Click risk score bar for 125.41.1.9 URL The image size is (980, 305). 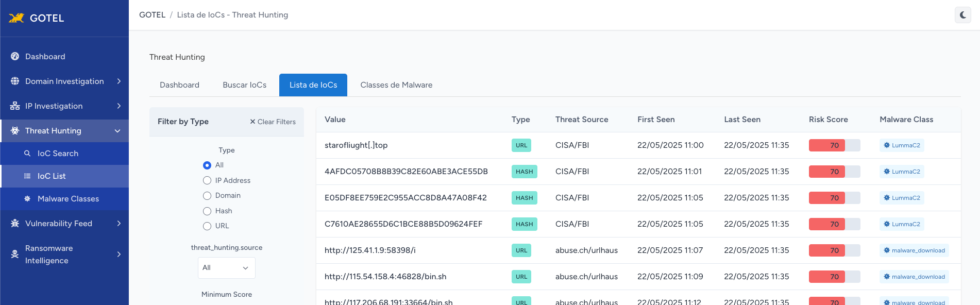pos(834,250)
